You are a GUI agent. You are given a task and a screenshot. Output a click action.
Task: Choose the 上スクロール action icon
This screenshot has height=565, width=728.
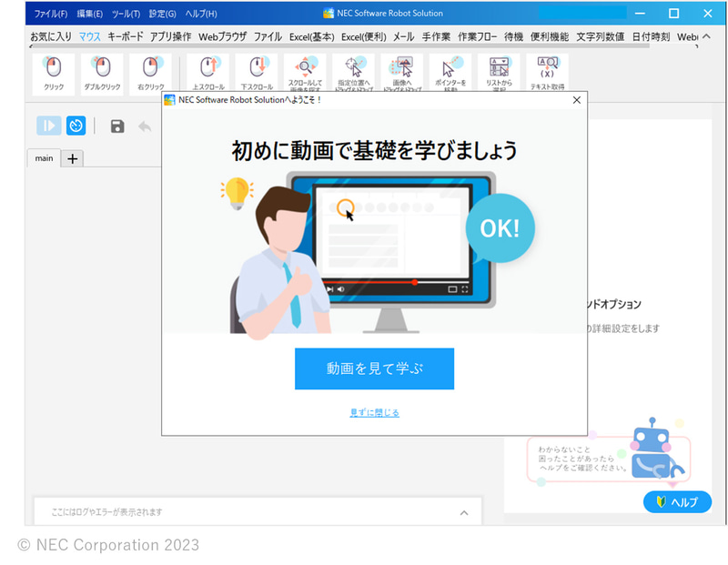pyautogui.click(x=208, y=73)
